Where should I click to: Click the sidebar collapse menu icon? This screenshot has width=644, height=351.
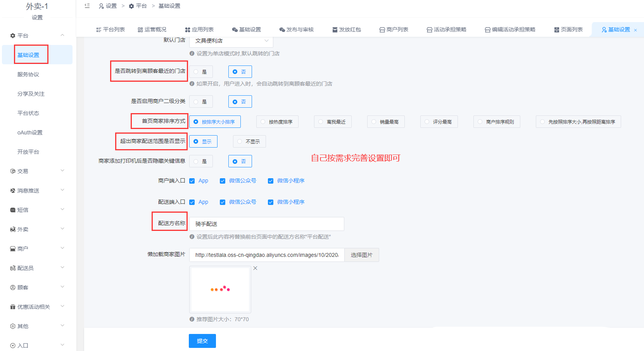87,6
